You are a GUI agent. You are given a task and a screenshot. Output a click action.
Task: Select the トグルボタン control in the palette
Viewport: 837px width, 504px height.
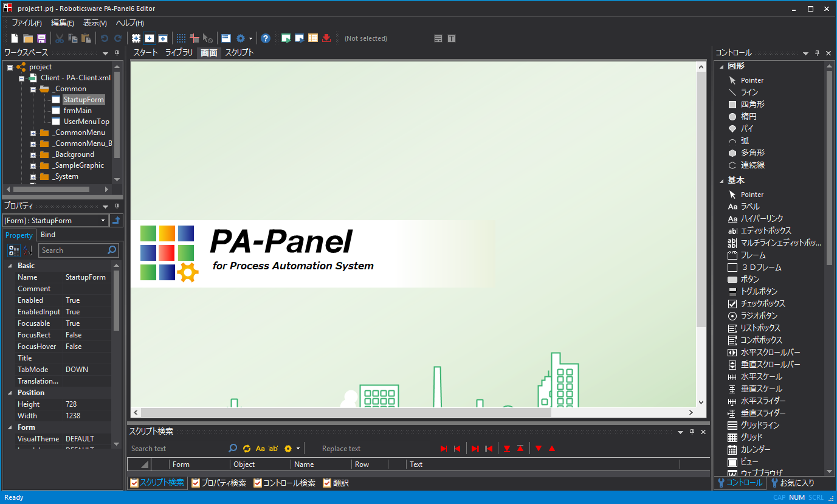(753, 292)
